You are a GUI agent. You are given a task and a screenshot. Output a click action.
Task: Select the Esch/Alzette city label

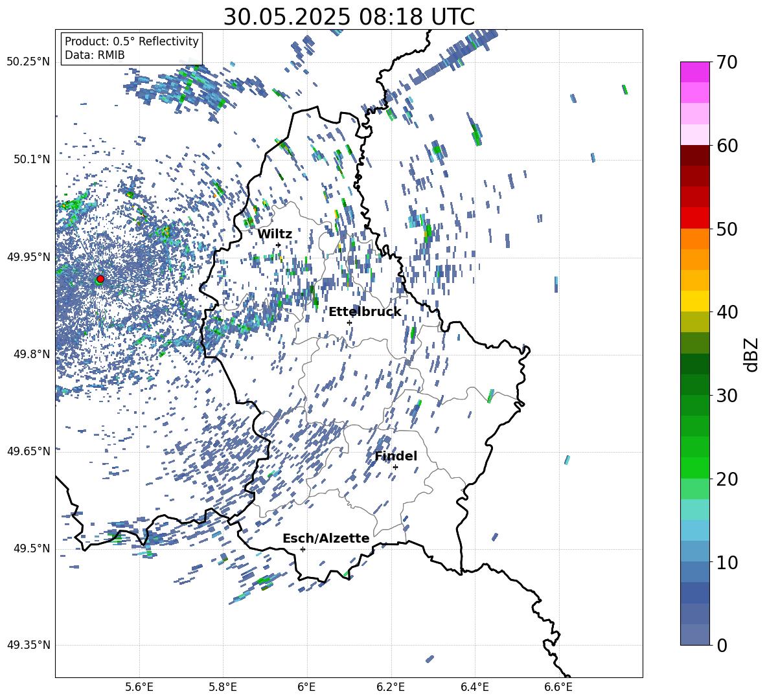pyautogui.click(x=326, y=538)
